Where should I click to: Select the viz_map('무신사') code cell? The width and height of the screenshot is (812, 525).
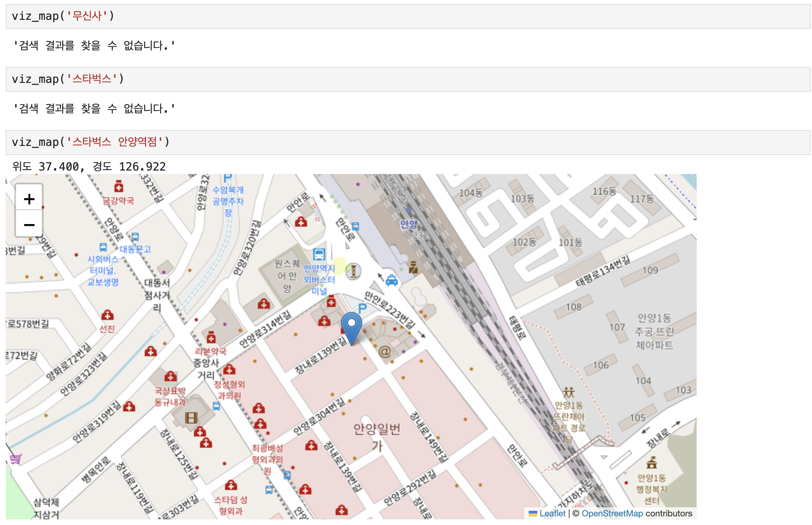(408, 16)
